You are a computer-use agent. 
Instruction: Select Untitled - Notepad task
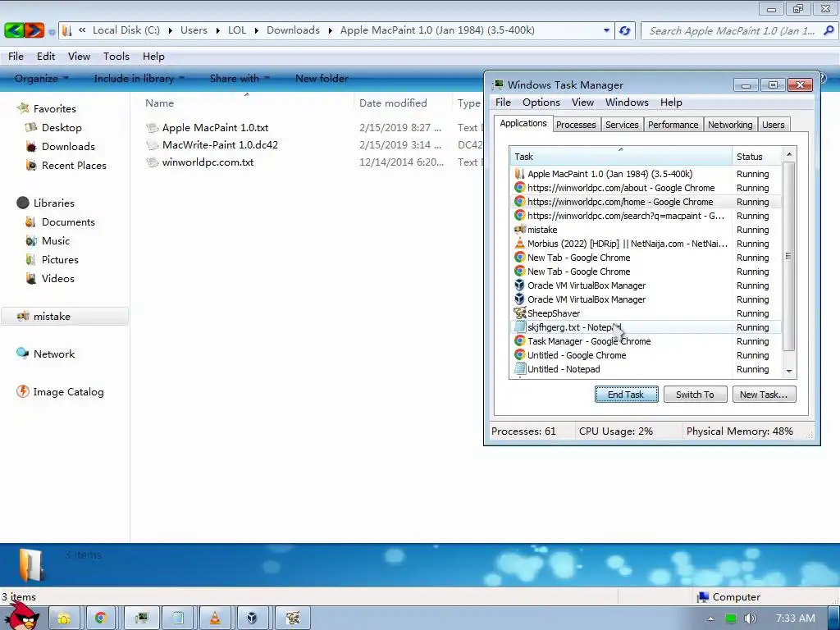pyautogui.click(x=646, y=369)
